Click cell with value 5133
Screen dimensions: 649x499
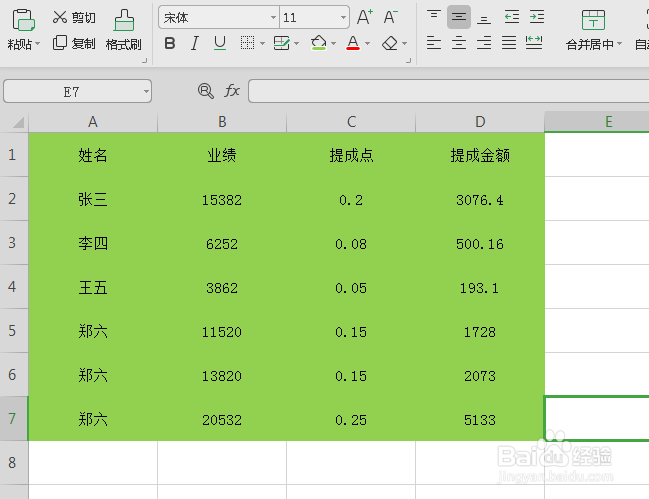[480, 419]
